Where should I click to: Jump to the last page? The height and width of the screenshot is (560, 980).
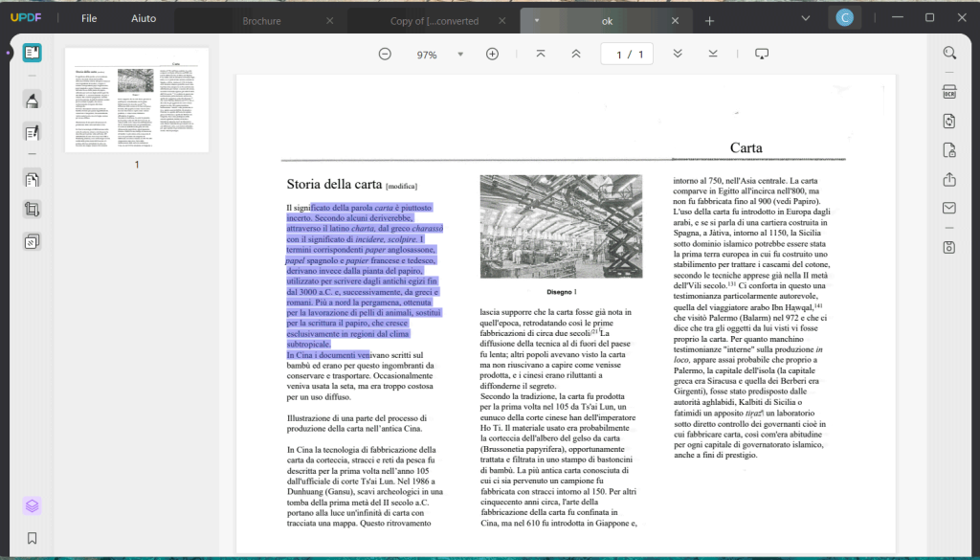pos(712,54)
